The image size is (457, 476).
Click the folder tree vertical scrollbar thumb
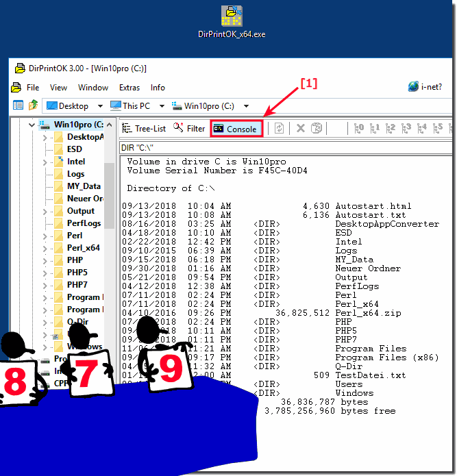pos(110,196)
